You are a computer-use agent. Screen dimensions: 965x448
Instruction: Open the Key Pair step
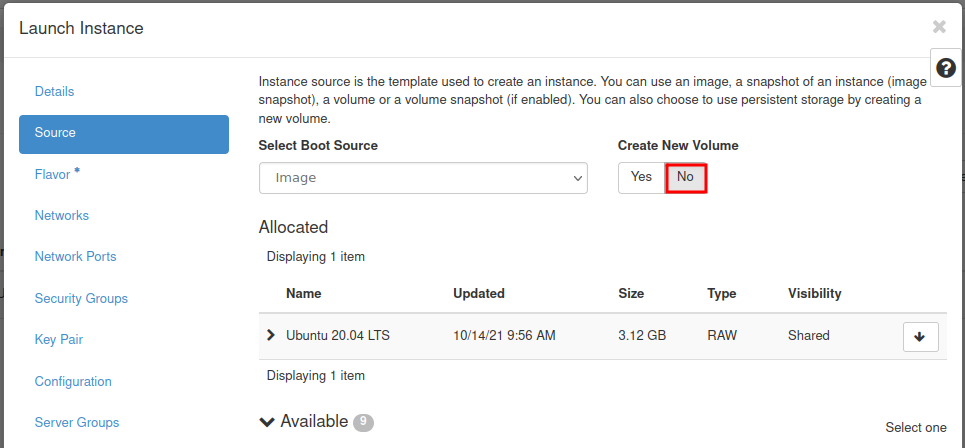point(59,340)
